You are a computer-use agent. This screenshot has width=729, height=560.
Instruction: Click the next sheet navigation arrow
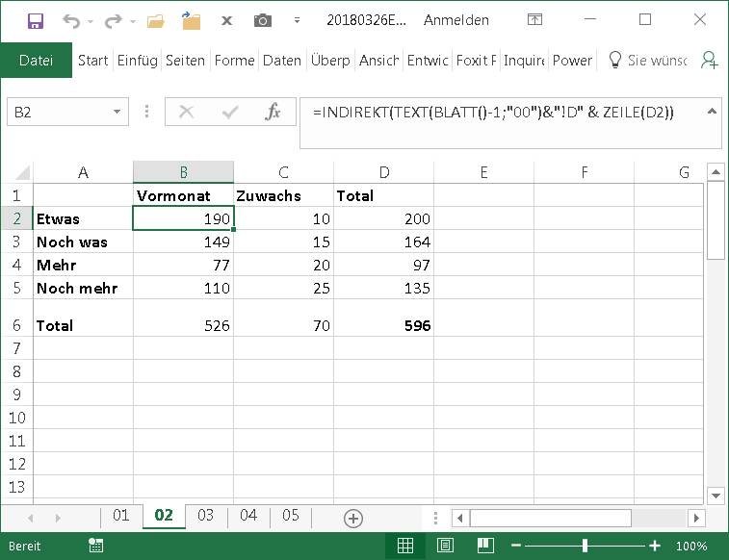pos(58,518)
